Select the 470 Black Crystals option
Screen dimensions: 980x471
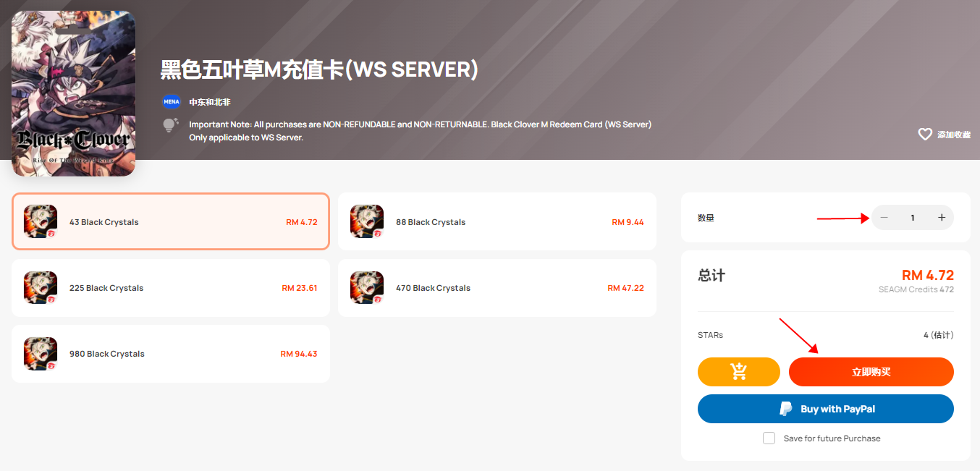click(497, 288)
